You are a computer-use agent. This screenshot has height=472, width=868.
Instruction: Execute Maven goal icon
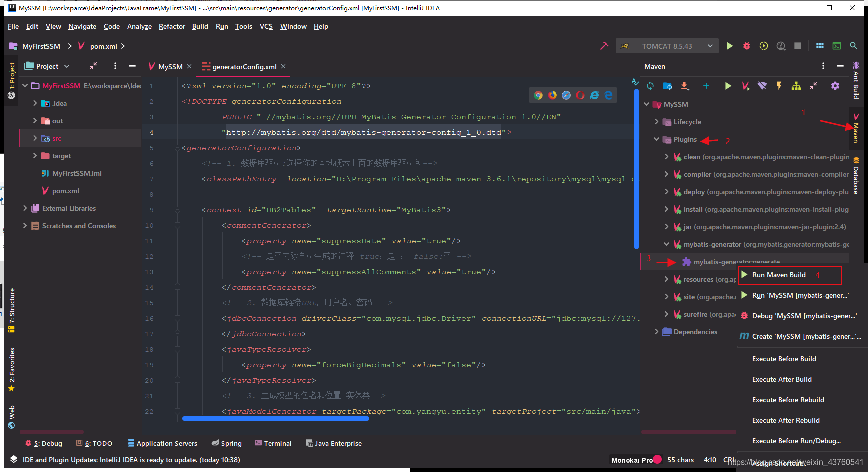[745, 86]
